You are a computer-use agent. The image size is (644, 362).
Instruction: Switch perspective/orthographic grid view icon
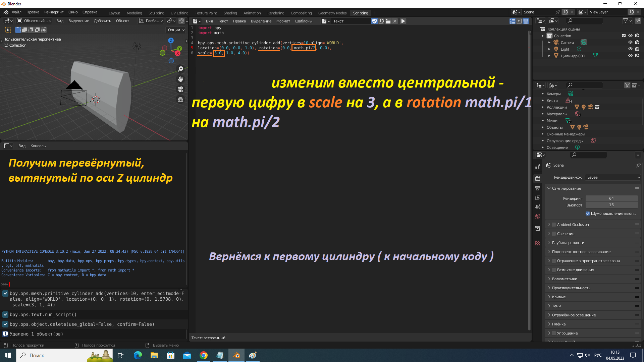click(180, 99)
